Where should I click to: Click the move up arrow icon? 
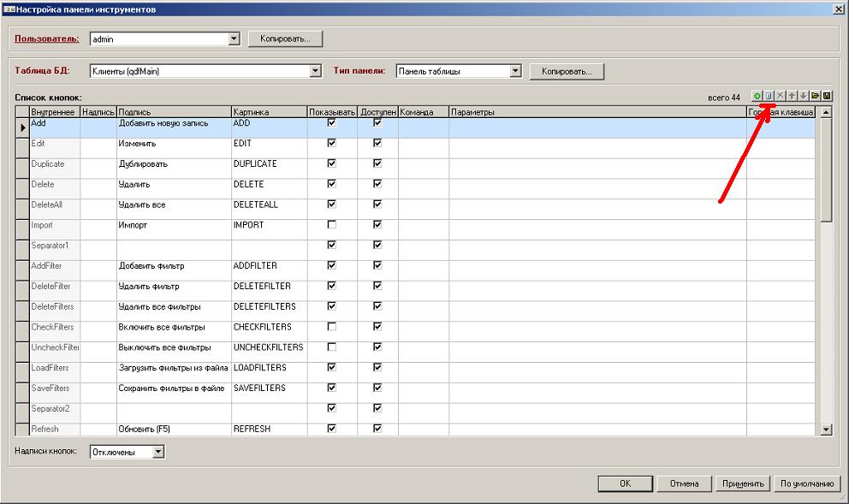pos(792,97)
